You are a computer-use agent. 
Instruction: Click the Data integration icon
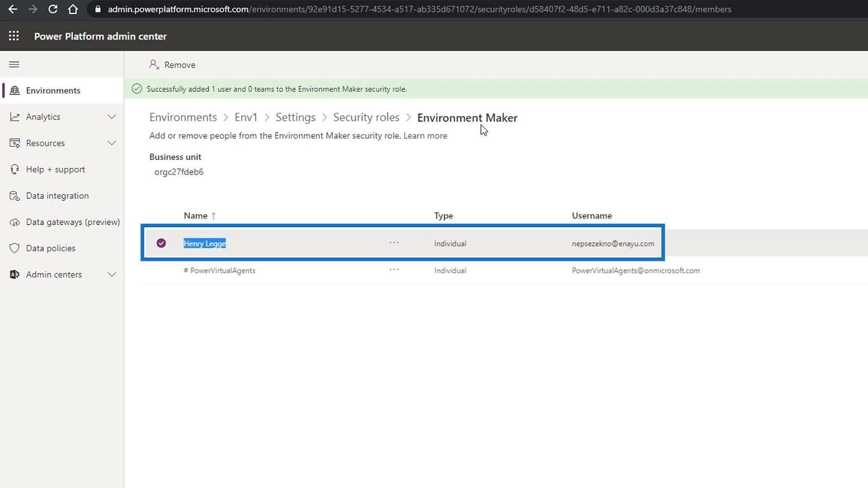(x=15, y=196)
